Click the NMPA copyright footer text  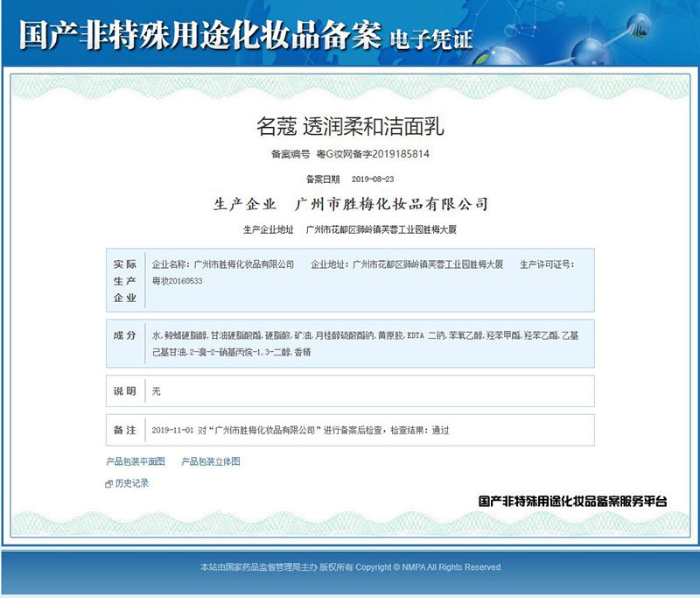point(351,567)
